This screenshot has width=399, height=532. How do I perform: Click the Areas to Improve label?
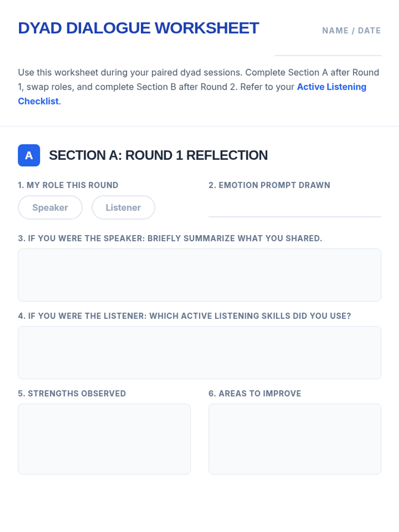(255, 393)
